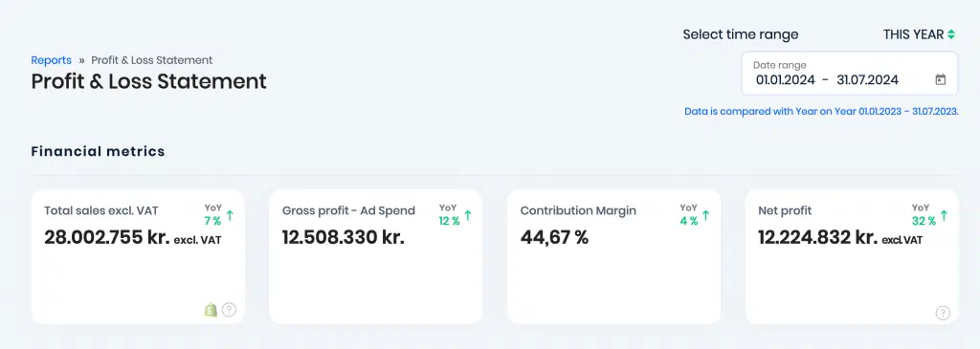Open the Gross profit - Ad Spend card
The width and height of the screenshot is (980, 349).
[x=375, y=256]
